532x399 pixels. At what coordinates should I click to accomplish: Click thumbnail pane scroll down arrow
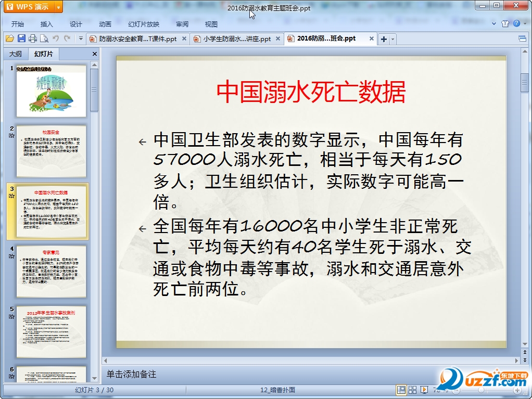point(94,378)
